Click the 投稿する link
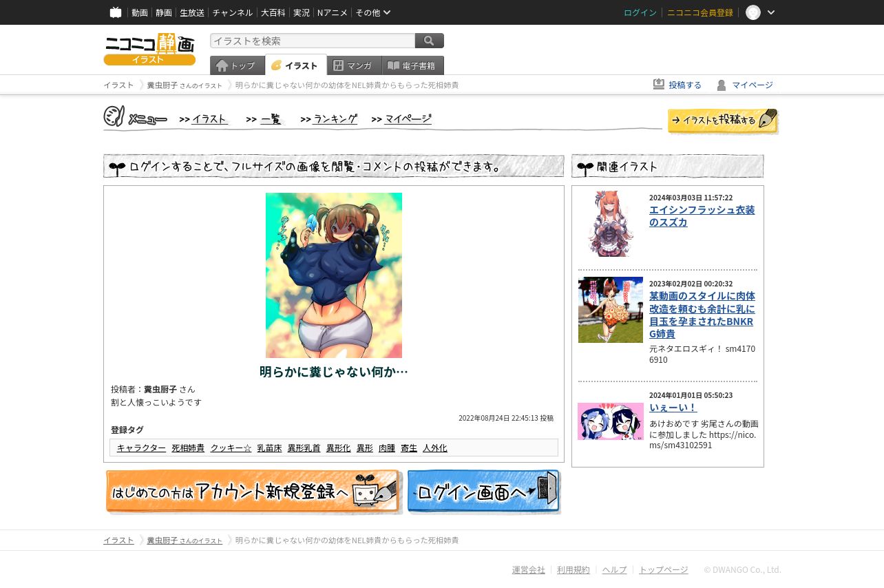 685,85
